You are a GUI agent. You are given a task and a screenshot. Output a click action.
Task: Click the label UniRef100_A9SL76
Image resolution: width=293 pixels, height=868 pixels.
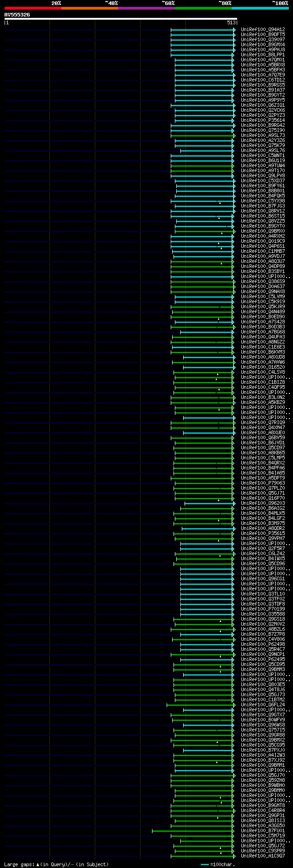(263, 151)
